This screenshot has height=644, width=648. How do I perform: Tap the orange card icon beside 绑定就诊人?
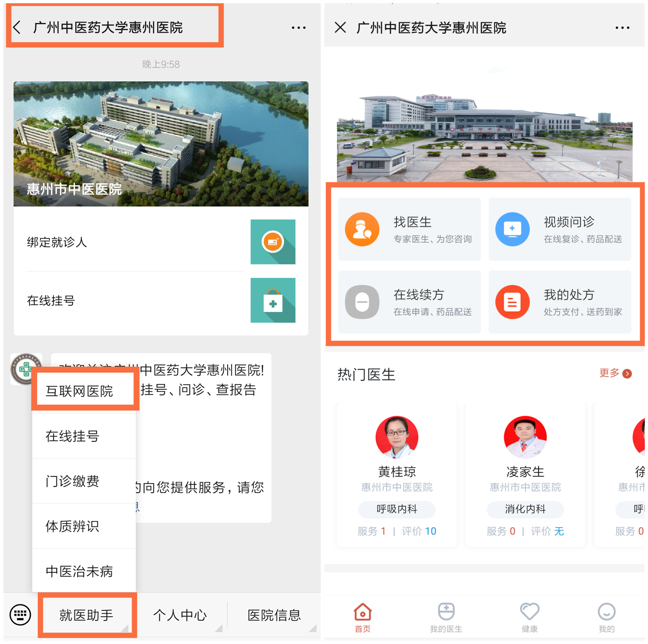point(273,242)
